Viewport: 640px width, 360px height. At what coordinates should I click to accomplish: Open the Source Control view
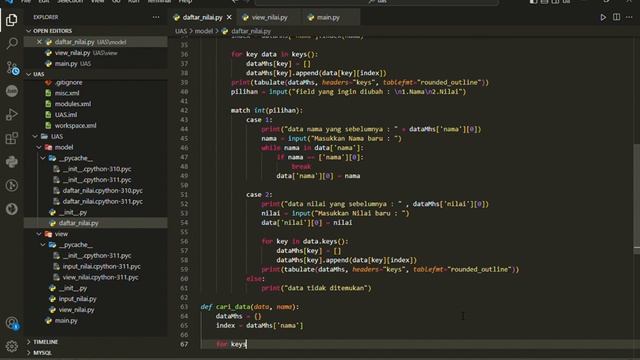pos(11,67)
